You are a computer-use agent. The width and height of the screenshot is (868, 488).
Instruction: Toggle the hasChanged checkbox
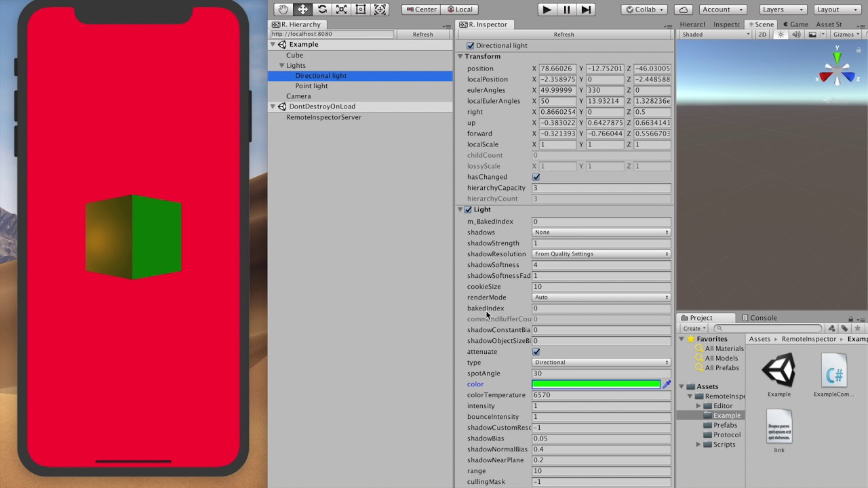[x=536, y=177]
